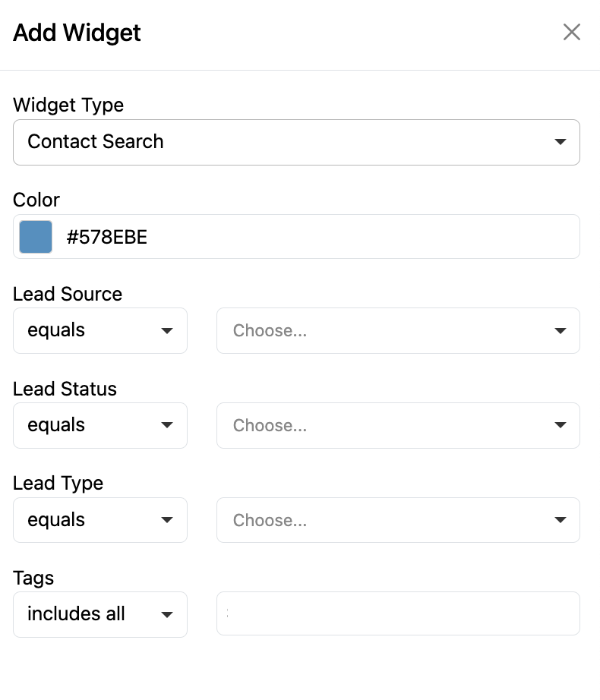Click the Add Widget dialog title
The width and height of the screenshot is (600, 700).
[77, 33]
